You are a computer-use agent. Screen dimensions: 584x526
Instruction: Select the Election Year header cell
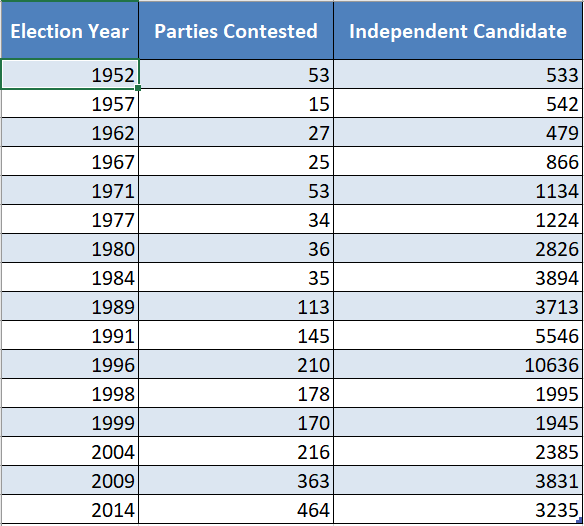pos(70,30)
